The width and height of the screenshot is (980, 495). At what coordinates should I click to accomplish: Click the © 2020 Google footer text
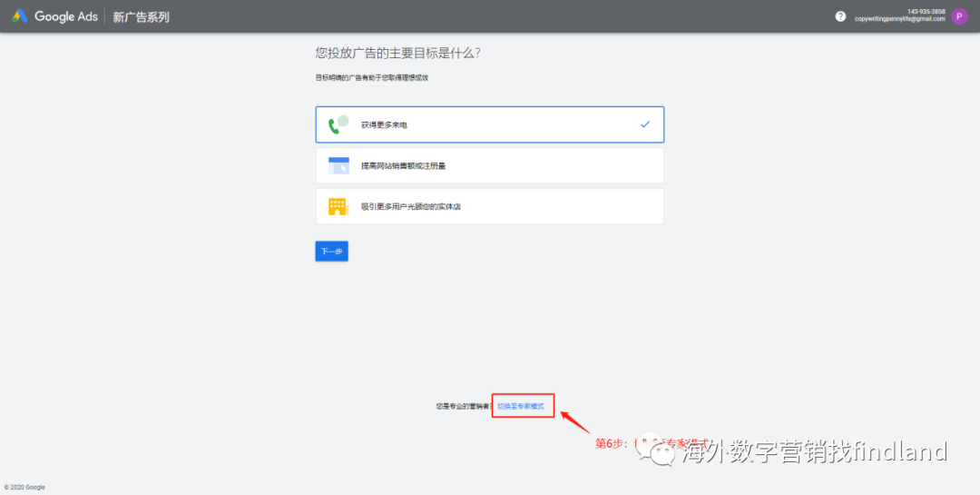pyautogui.click(x=24, y=487)
